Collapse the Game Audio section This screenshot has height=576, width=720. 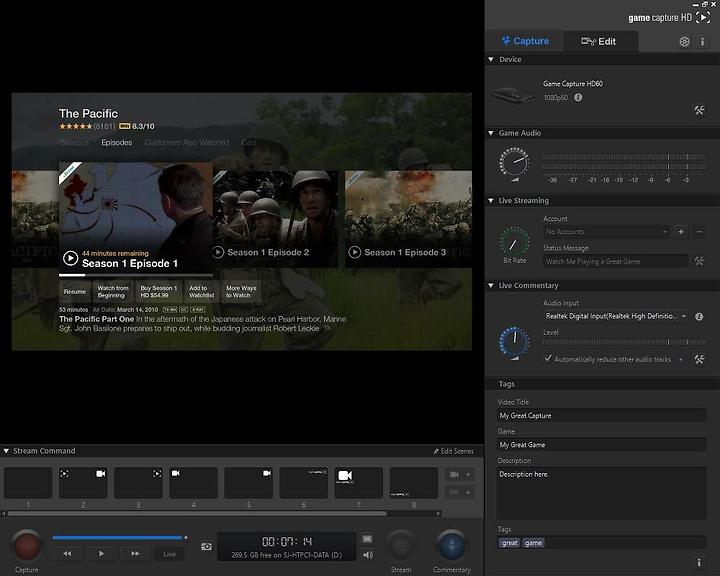pyautogui.click(x=491, y=133)
